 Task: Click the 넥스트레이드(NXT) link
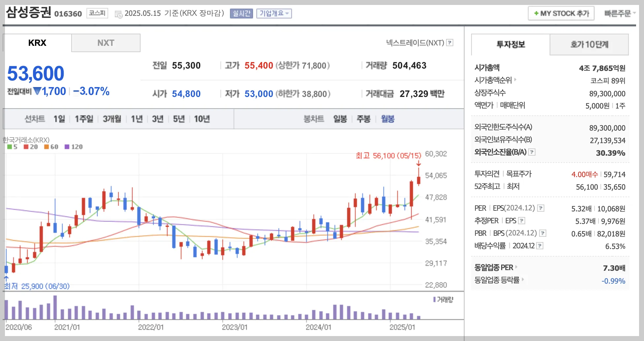pyautogui.click(x=415, y=43)
